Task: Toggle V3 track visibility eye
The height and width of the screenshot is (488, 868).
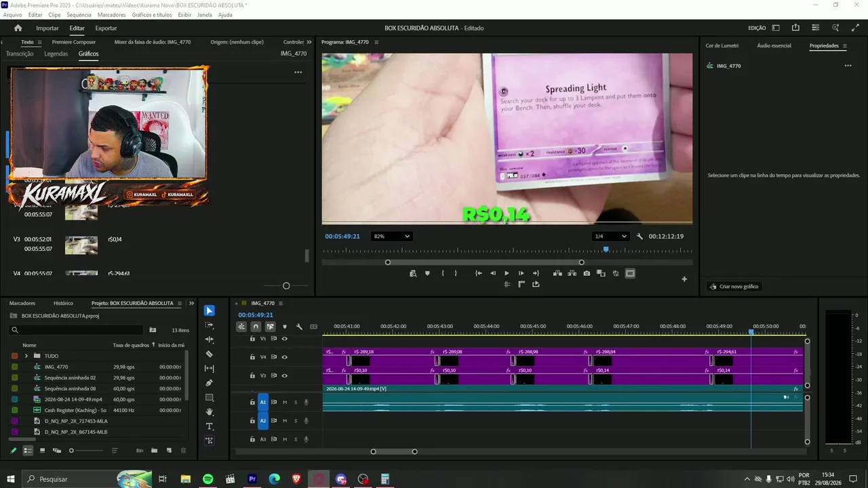Action: click(285, 375)
